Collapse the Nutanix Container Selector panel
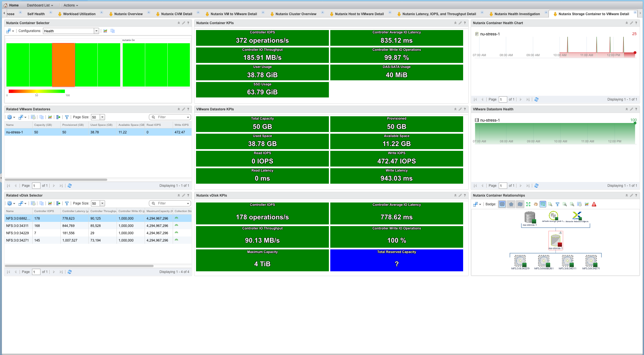The image size is (644, 355). 179,23
